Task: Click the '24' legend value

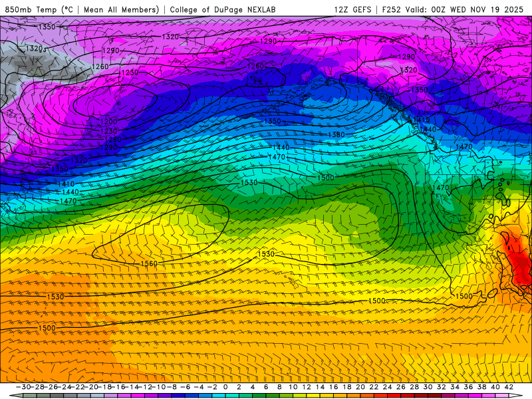Action: point(387,387)
